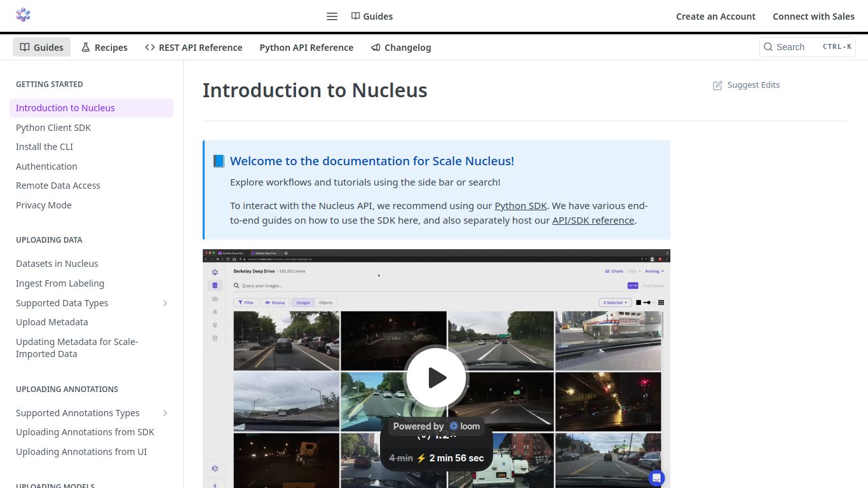Open the Recipes flask icon
This screenshot has width=868, height=488.
[x=85, y=47]
